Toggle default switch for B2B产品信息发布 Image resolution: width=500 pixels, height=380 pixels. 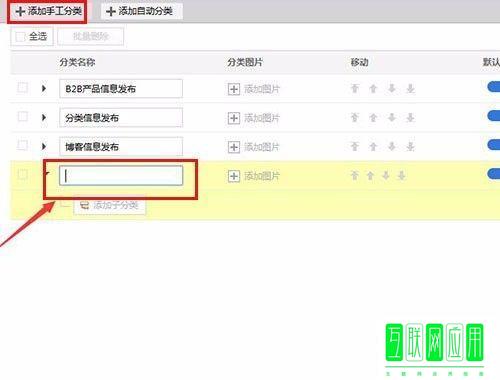494,87
